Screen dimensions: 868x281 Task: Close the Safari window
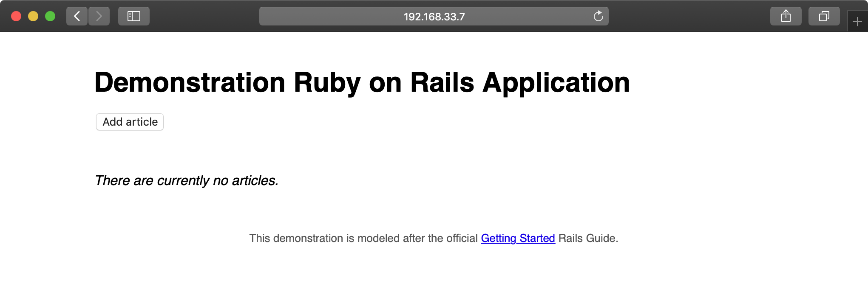16,17
